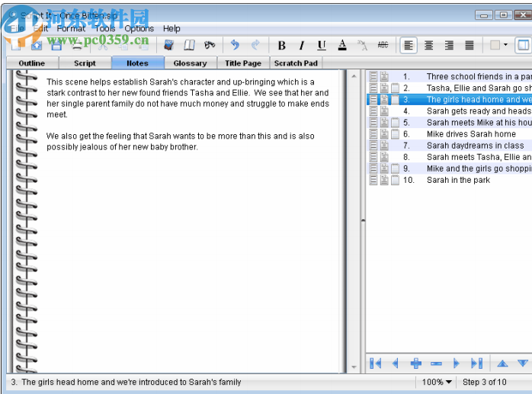The image size is (532, 394).
Task: Click the binoculars Find icon
Action: click(x=210, y=46)
